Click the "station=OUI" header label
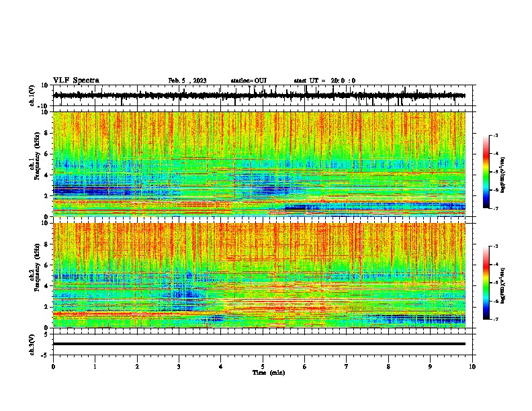Viewport: 532px width, 411px height. click(x=249, y=81)
